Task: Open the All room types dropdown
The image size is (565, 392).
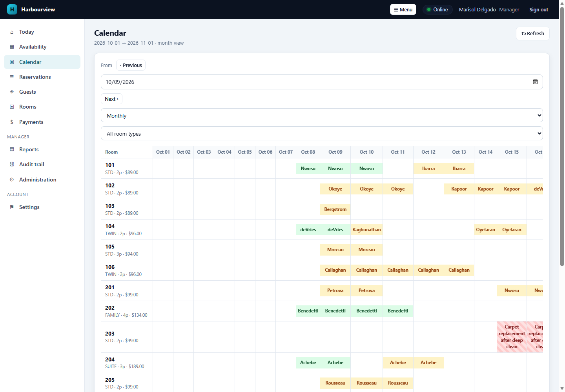Action: point(322,134)
